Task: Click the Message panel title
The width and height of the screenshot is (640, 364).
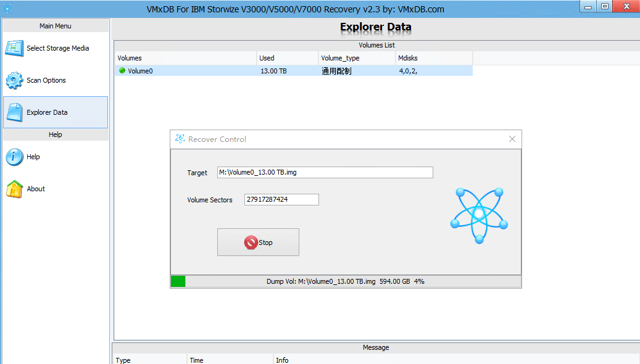Action: (376, 348)
